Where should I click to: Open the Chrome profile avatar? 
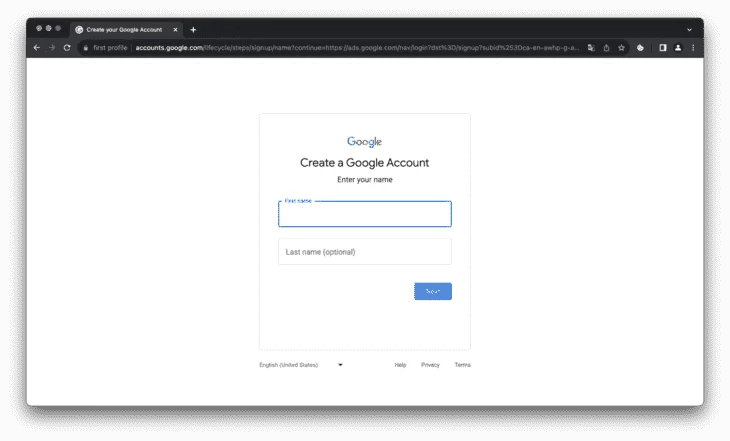pyautogui.click(x=678, y=47)
